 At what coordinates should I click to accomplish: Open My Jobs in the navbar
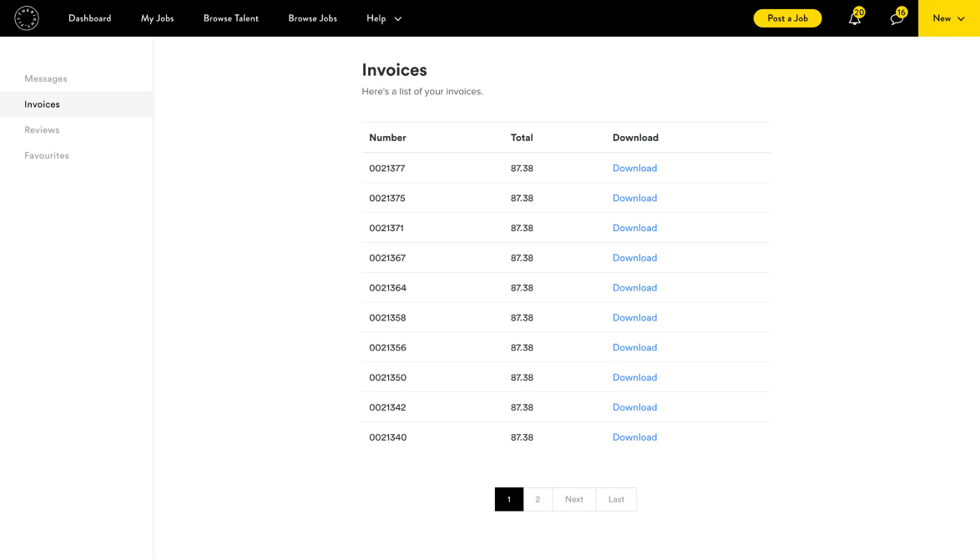pyautogui.click(x=158, y=18)
